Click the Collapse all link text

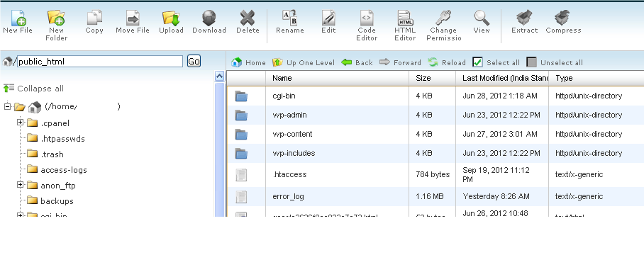[x=40, y=89]
